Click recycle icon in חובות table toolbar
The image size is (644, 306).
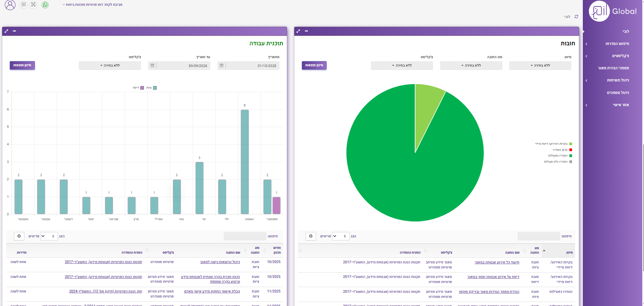pyautogui.click(x=311, y=236)
